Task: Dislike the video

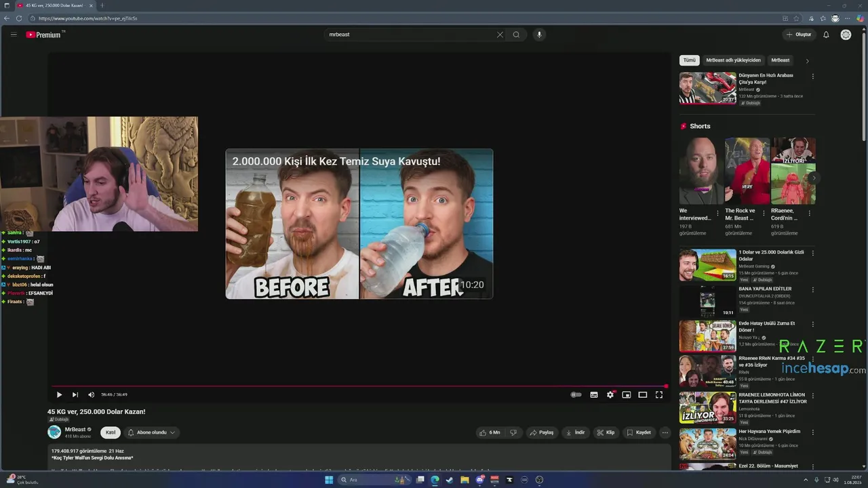Action: tap(513, 432)
